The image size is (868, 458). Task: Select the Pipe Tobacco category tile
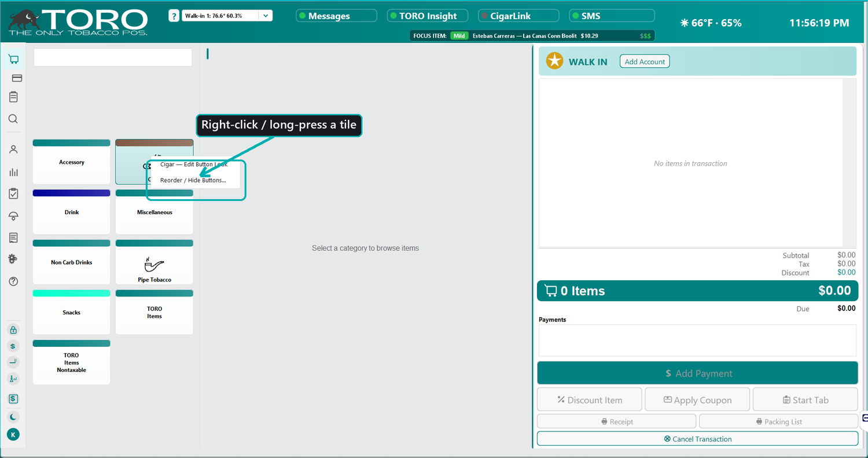point(155,262)
